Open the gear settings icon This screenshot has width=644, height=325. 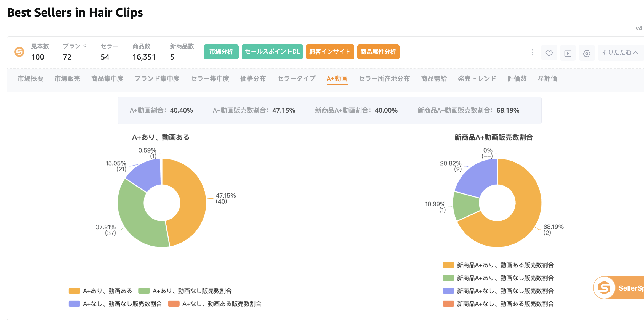coord(587,53)
